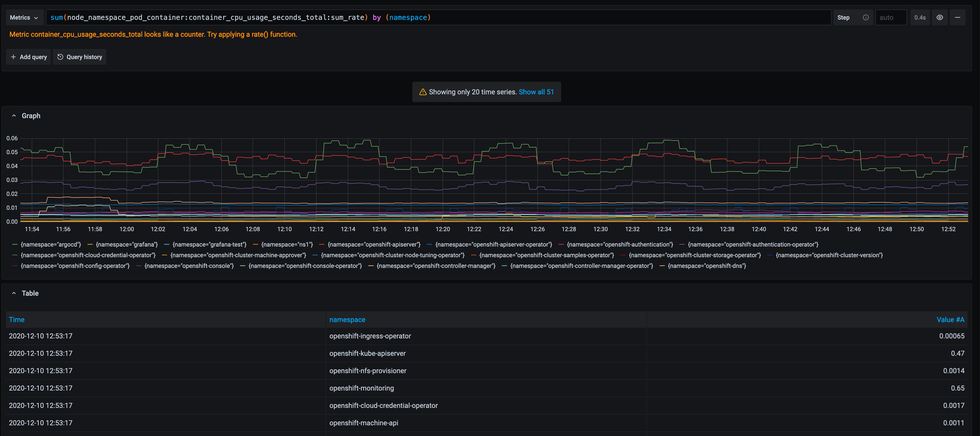The height and width of the screenshot is (436, 980).
Task: Sort by Value #A column header
Action: tap(950, 320)
